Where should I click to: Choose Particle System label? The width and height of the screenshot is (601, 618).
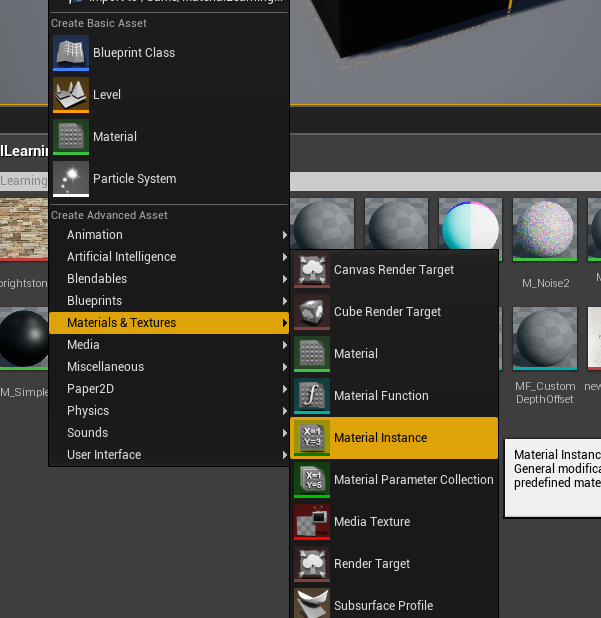(135, 179)
